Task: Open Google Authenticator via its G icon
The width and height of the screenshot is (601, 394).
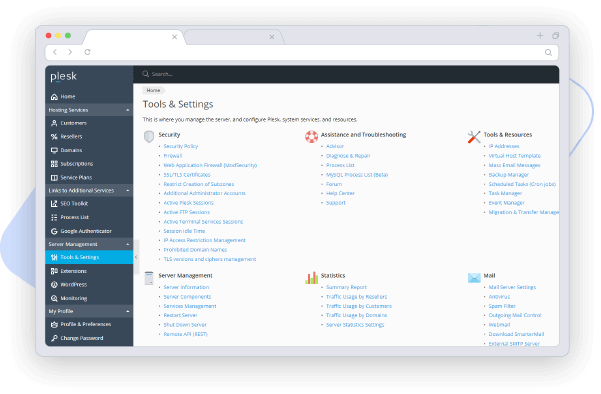Action: [54, 231]
